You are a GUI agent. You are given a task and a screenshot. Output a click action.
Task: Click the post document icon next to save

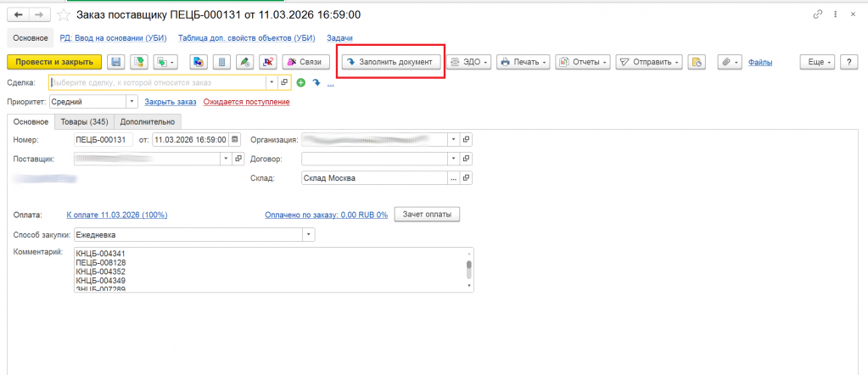139,63
